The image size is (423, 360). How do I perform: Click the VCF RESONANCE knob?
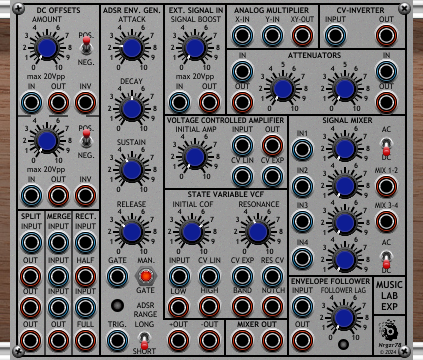click(258, 232)
